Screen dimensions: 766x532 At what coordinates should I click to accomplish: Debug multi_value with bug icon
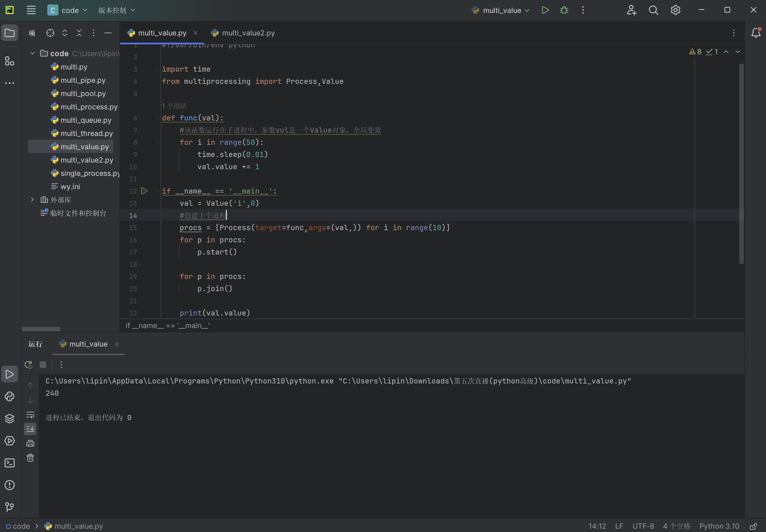pyautogui.click(x=564, y=10)
